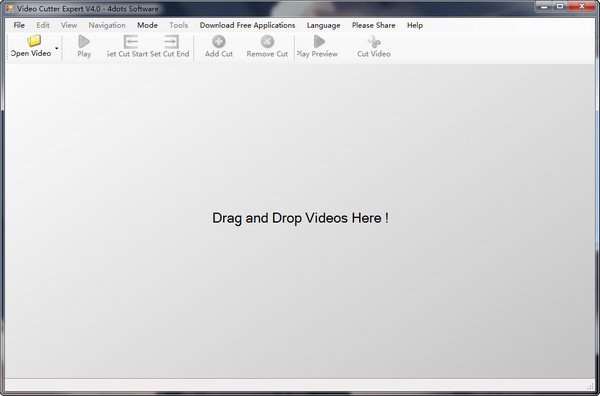
Task: Open the Edit menu
Action: [43, 25]
